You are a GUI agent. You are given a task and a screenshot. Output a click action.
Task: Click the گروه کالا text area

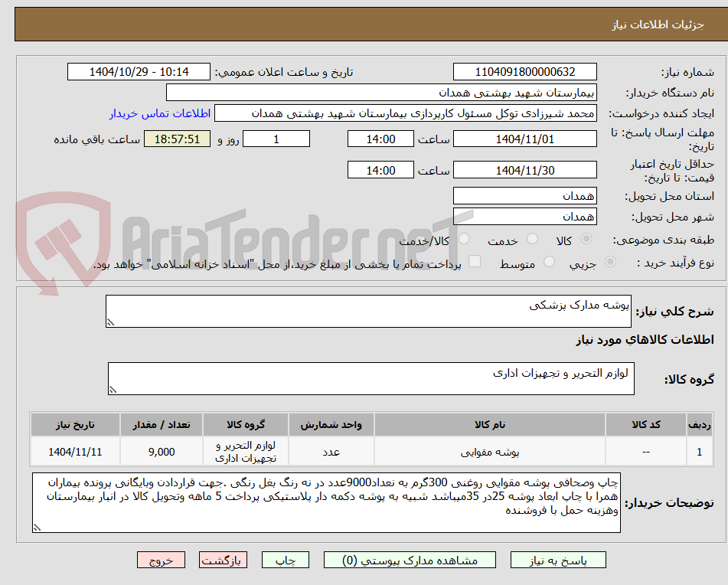point(371,379)
